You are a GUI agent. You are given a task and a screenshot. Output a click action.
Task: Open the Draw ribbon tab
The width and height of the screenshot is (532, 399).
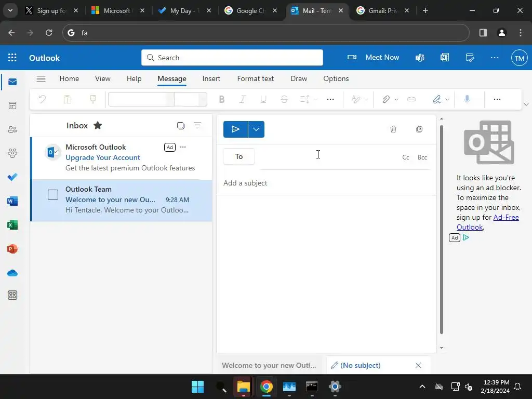[x=299, y=79]
